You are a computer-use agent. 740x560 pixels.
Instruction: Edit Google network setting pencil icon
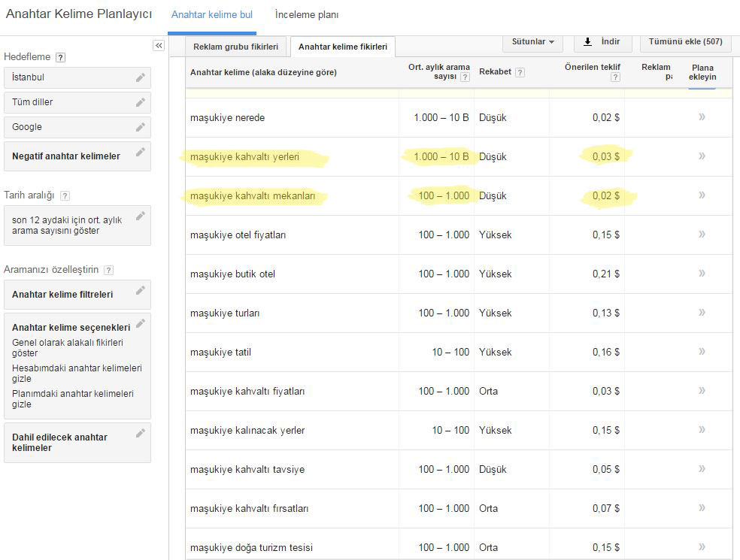click(140, 127)
